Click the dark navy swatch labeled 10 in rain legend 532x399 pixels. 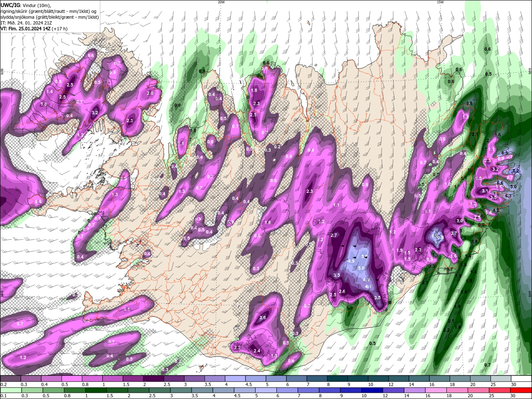pyautogui.click(x=371, y=390)
